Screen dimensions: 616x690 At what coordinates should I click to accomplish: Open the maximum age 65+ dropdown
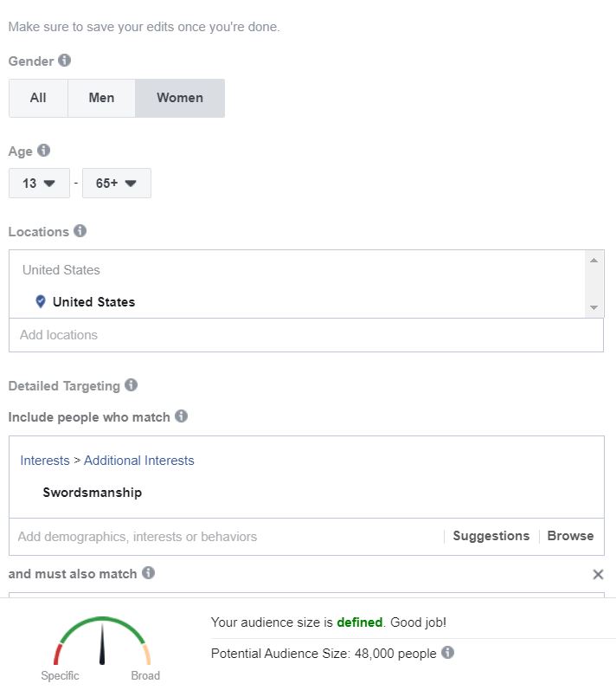(x=116, y=184)
